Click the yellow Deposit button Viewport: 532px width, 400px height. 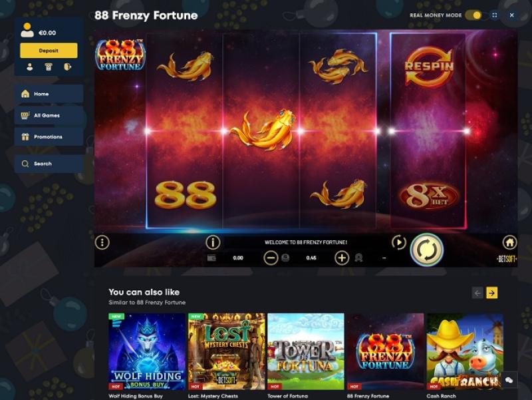(x=49, y=51)
